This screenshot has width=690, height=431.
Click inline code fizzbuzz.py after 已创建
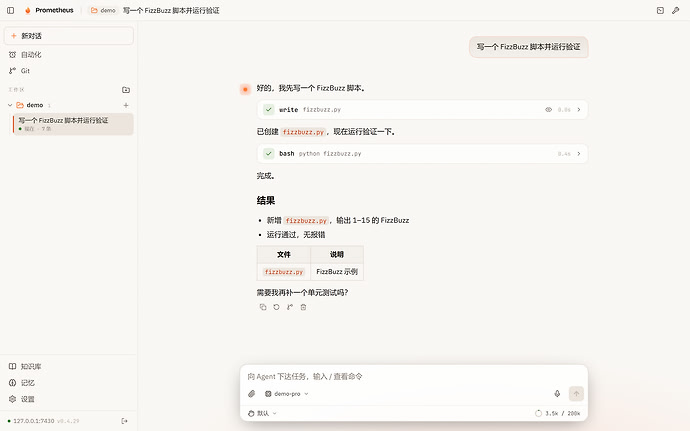point(303,132)
